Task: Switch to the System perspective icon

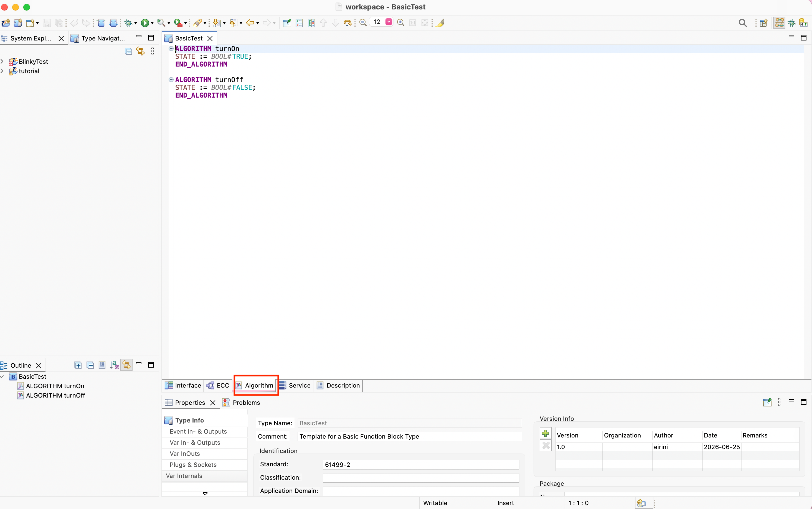Action: point(779,22)
